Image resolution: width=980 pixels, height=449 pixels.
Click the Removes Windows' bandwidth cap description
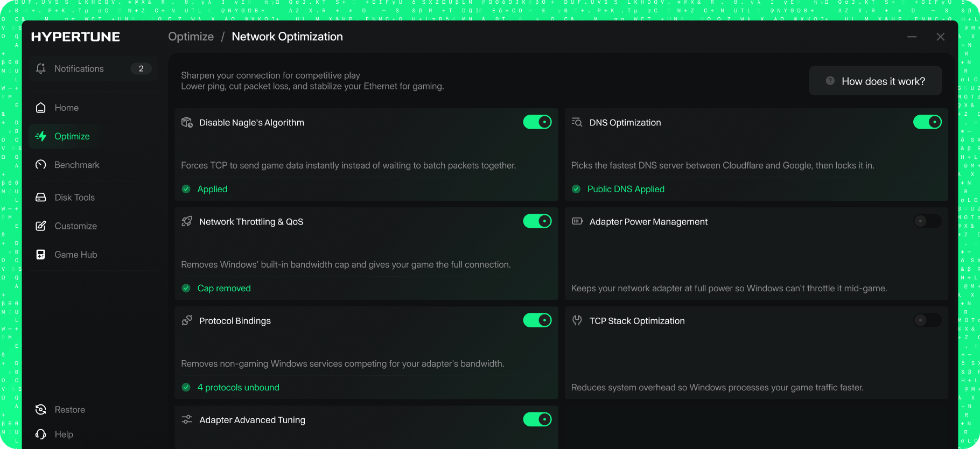click(x=346, y=264)
